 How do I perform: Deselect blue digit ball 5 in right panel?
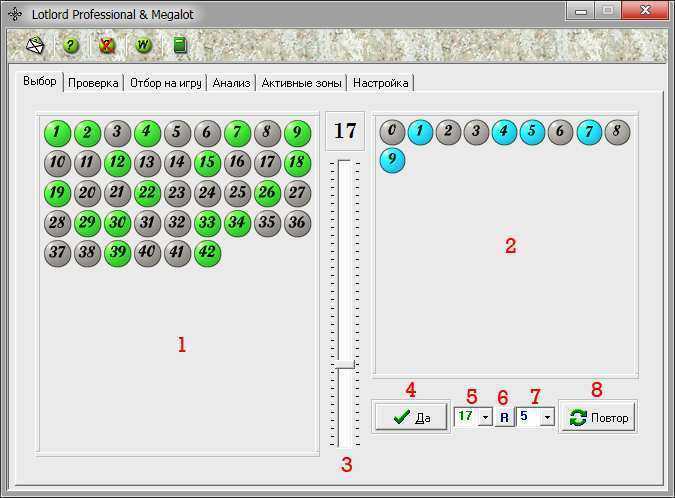tap(532, 132)
